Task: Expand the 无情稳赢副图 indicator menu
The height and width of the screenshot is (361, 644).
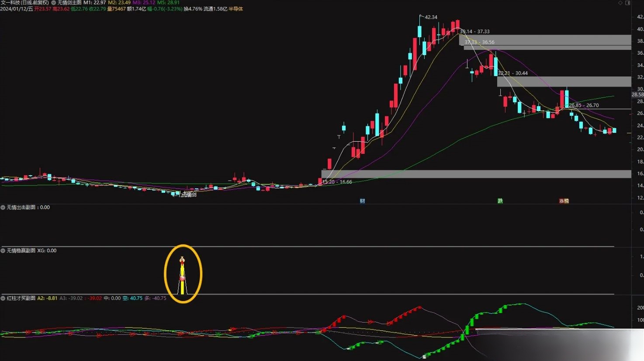Action: click(3, 251)
